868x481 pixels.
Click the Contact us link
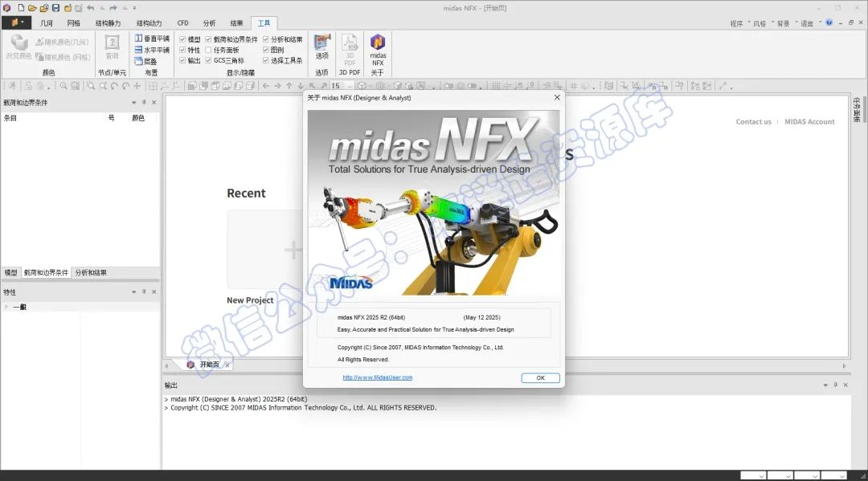click(x=753, y=121)
